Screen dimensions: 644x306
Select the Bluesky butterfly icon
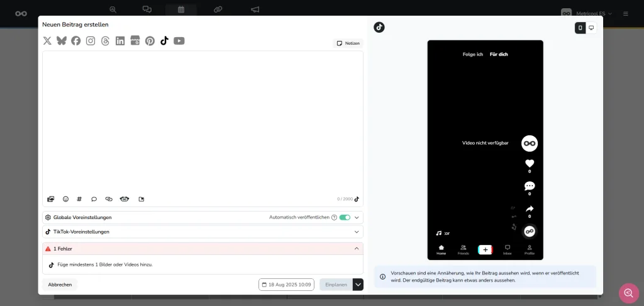62,41
